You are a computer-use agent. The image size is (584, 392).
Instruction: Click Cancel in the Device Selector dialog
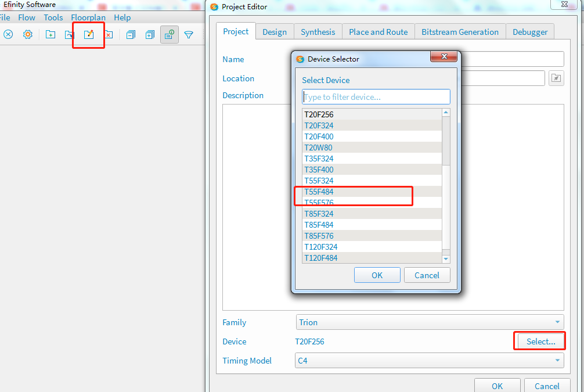tap(427, 275)
